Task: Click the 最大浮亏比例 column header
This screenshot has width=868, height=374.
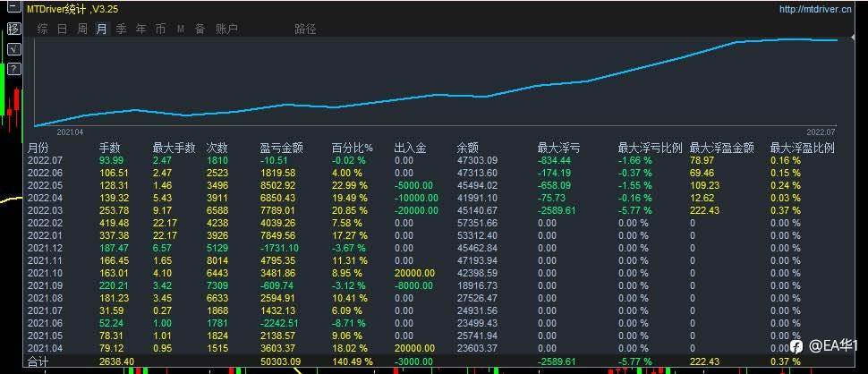Action: [651, 149]
